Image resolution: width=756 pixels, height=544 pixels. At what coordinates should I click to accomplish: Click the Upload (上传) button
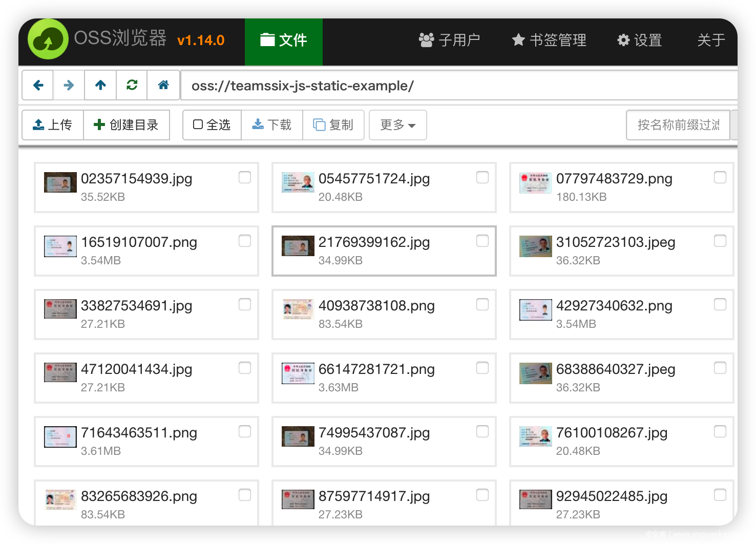(x=53, y=125)
